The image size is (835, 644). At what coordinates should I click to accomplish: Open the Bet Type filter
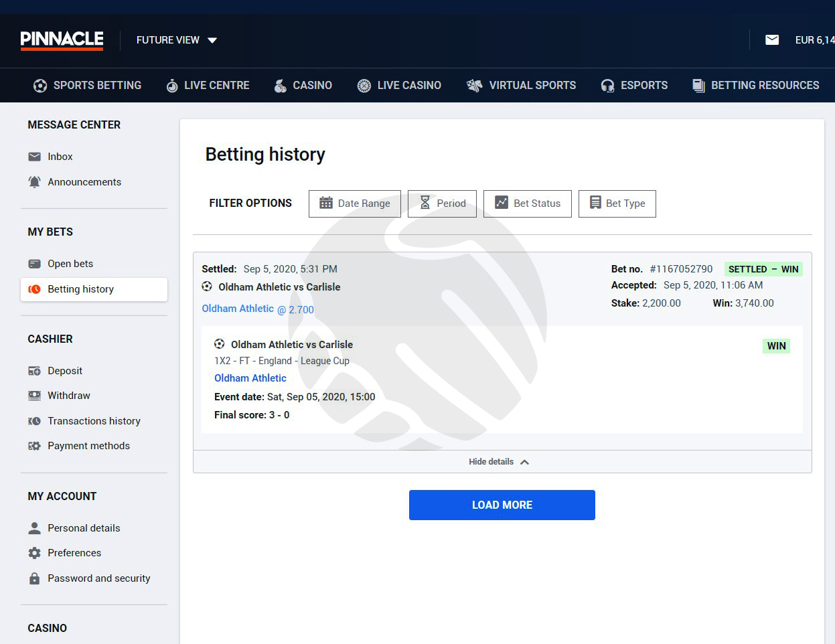pyautogui.click(x=617, y=204)
